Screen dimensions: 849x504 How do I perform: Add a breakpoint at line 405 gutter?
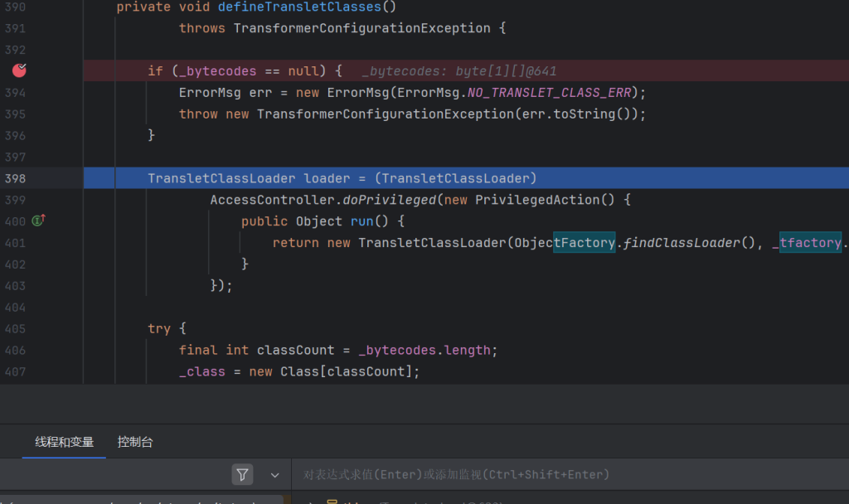[x=16, y=329]
